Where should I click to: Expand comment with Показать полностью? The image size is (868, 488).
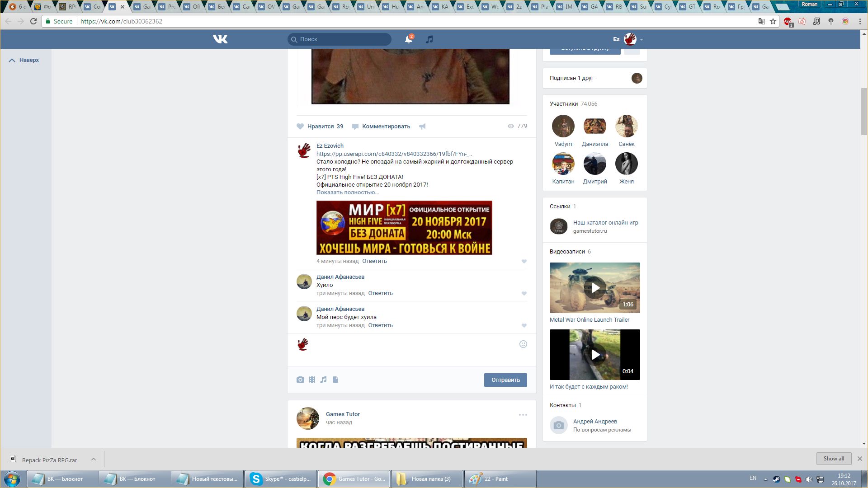pos(348,192)
